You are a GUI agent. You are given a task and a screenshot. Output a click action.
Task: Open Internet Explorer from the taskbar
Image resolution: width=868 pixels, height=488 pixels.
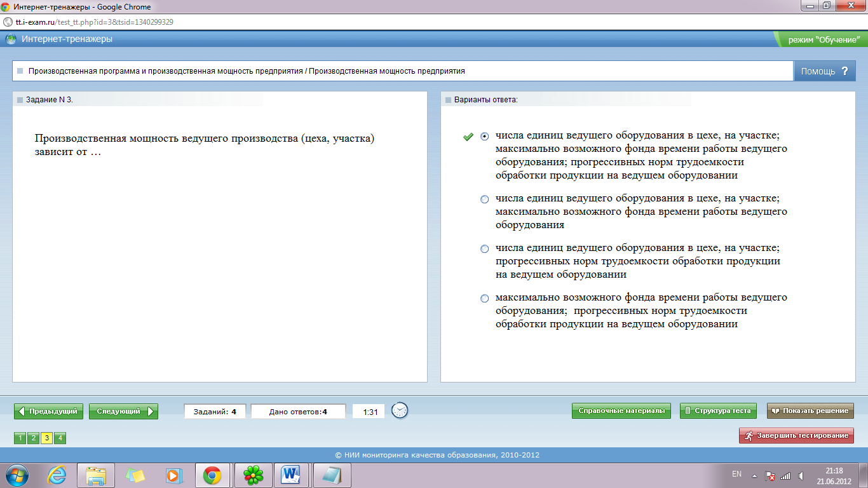pos(57,475)
